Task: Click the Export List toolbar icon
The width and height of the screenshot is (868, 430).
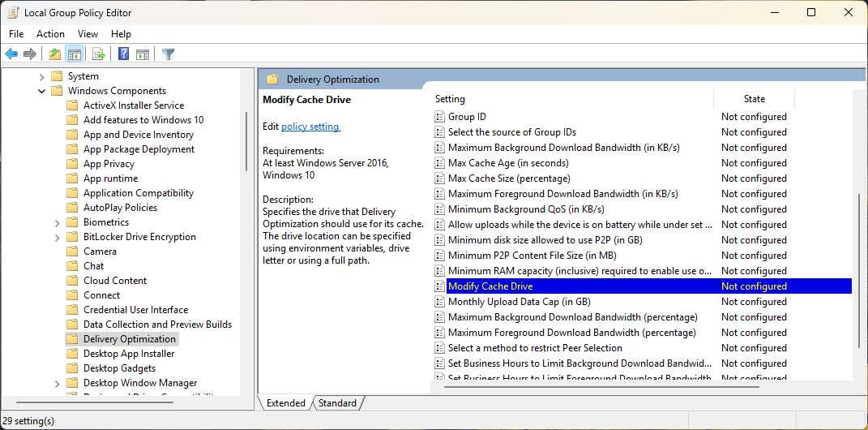Action: click(98, 54)
